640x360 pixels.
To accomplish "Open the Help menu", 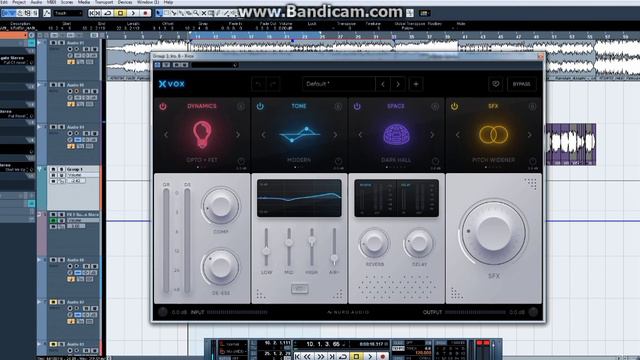I will click(169, 2).
